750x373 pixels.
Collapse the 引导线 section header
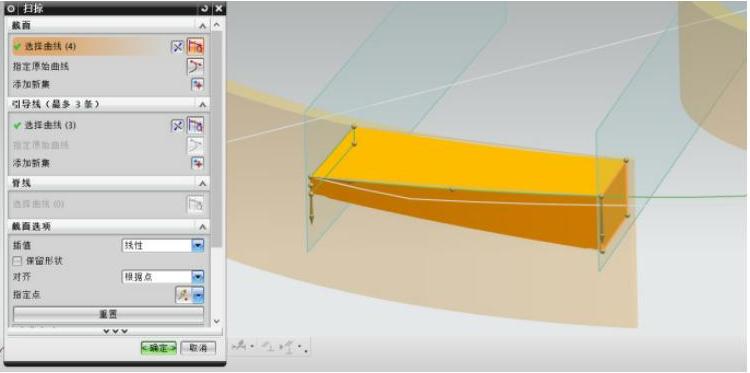[203, 104]
